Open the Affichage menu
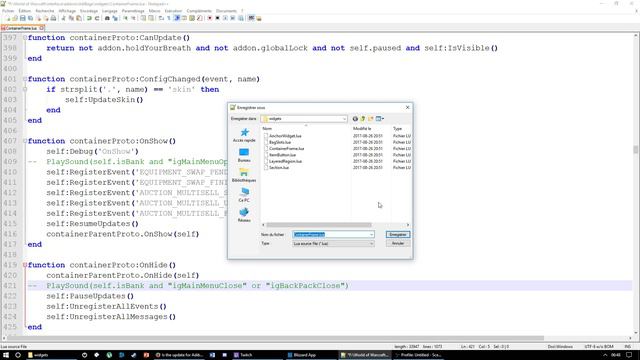Viewport: 640px width, 360px height. pos(67,11)
